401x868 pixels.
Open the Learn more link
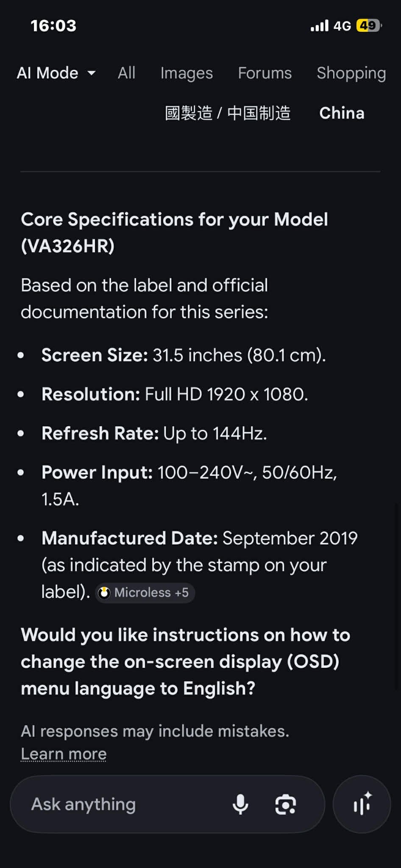click(64, 754)
